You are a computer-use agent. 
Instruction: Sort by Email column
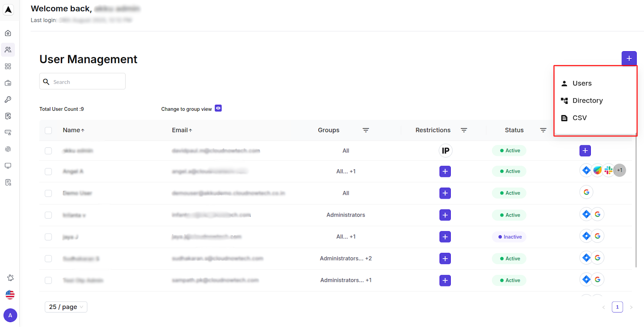(182, 130)
